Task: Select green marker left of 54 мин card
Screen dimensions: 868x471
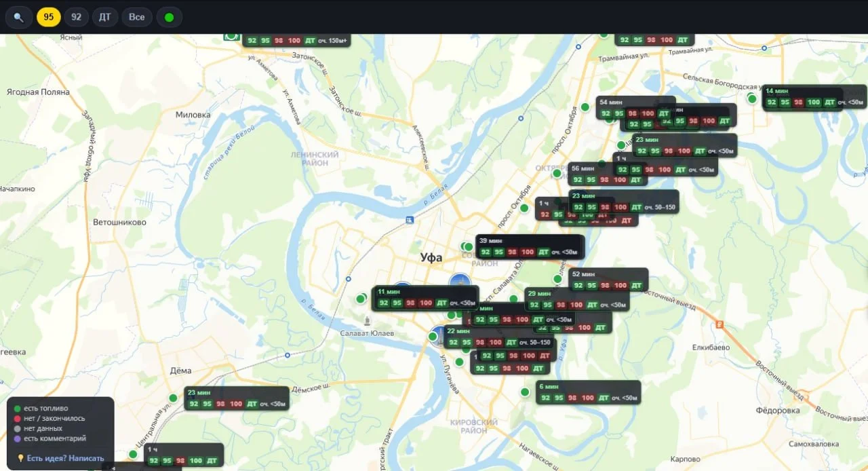Action: pyautogui.click(x=585, y=107)
